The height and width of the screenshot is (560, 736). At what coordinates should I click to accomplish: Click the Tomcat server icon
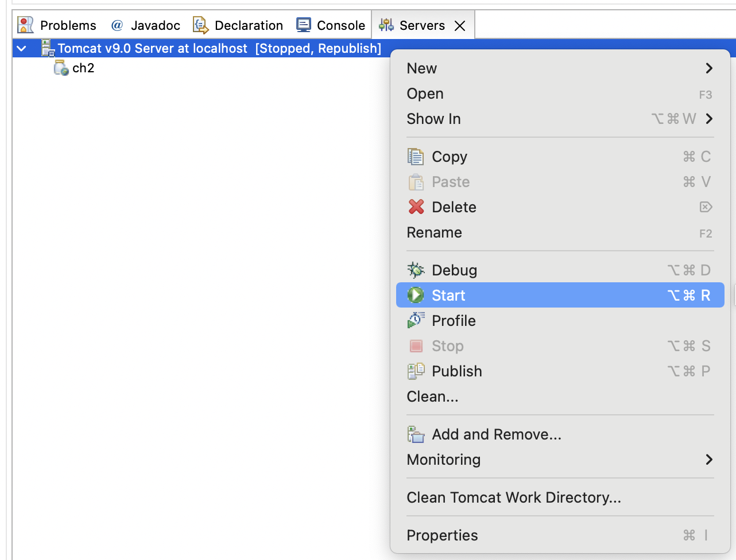[x=48, y=48]
